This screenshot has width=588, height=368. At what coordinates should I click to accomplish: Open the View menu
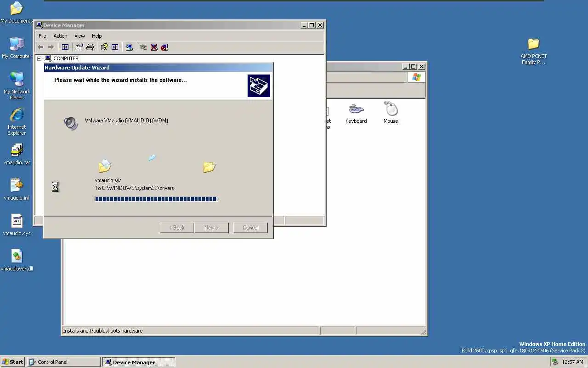coord(79,36)
